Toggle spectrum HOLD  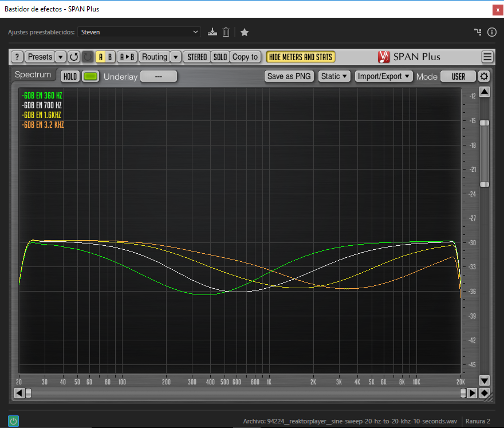pyautogui.click(x=70, y=76)
